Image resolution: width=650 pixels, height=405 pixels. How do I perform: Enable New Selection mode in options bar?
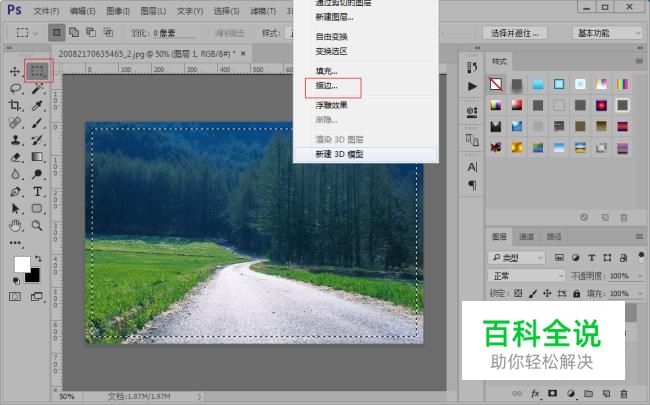pyautogui.click(x=56, y=32)
